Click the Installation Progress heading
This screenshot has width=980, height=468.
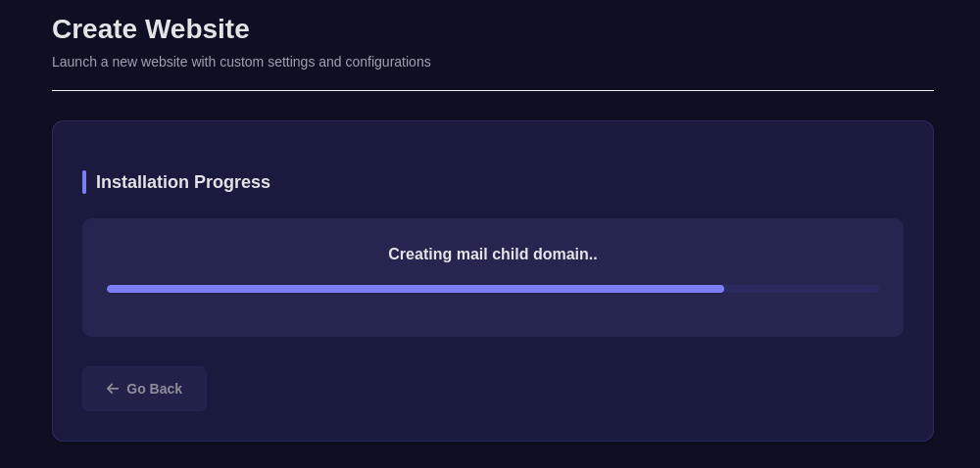tap(182, 182)
